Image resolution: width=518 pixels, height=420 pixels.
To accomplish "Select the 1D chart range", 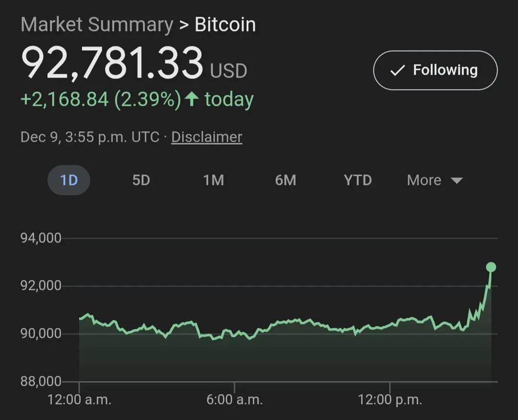I will pos(69,180).
